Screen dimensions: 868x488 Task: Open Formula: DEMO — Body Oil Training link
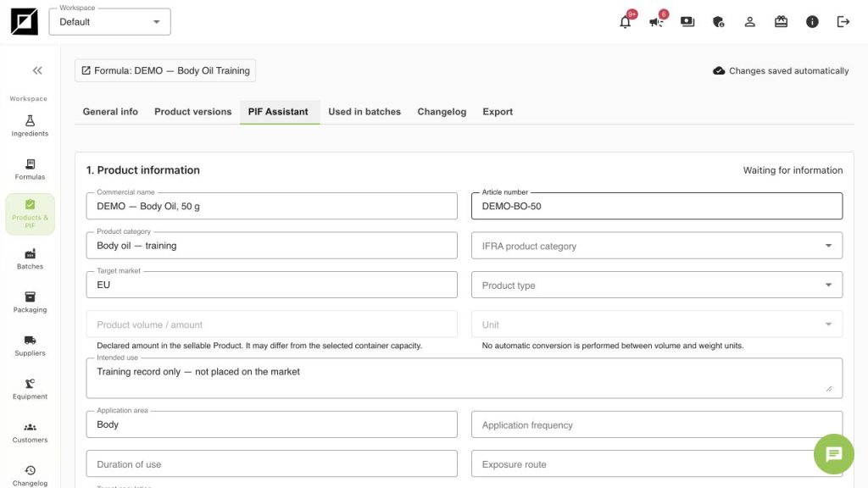click(x=165, y=71)
